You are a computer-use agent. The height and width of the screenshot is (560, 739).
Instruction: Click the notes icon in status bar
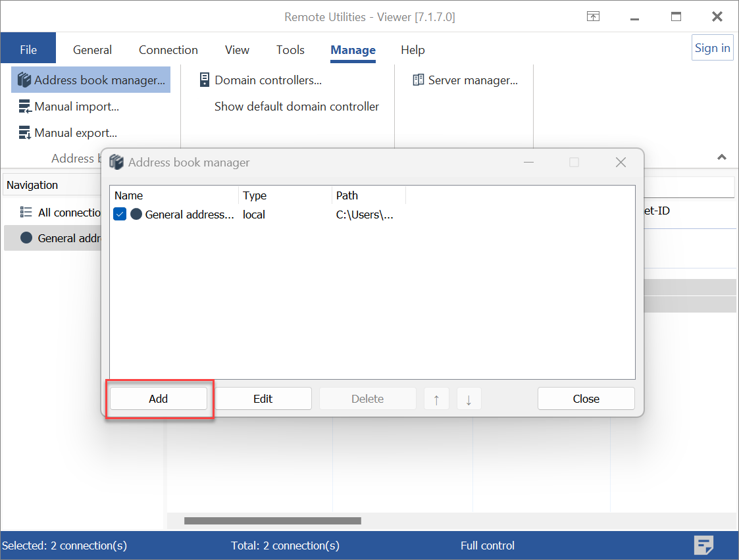tap(704, 545)
